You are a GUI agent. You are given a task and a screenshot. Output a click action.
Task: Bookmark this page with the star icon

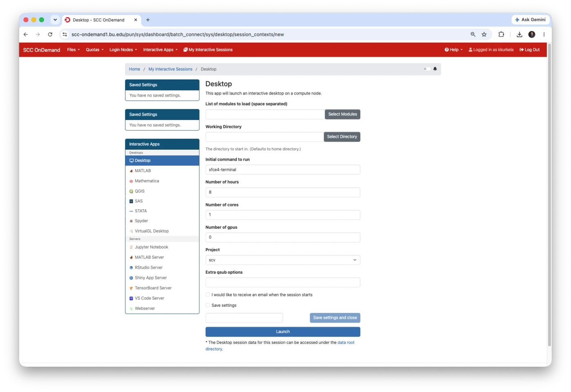(x=484, y=35)
